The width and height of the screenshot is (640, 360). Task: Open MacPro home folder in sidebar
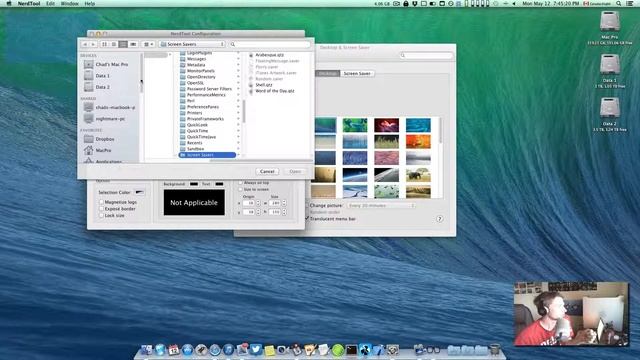98,150
